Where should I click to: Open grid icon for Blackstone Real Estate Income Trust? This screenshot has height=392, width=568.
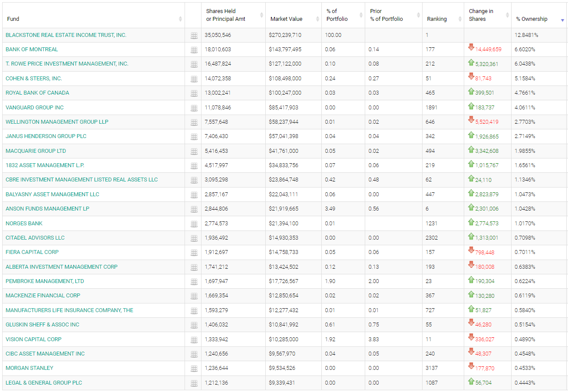194,36
